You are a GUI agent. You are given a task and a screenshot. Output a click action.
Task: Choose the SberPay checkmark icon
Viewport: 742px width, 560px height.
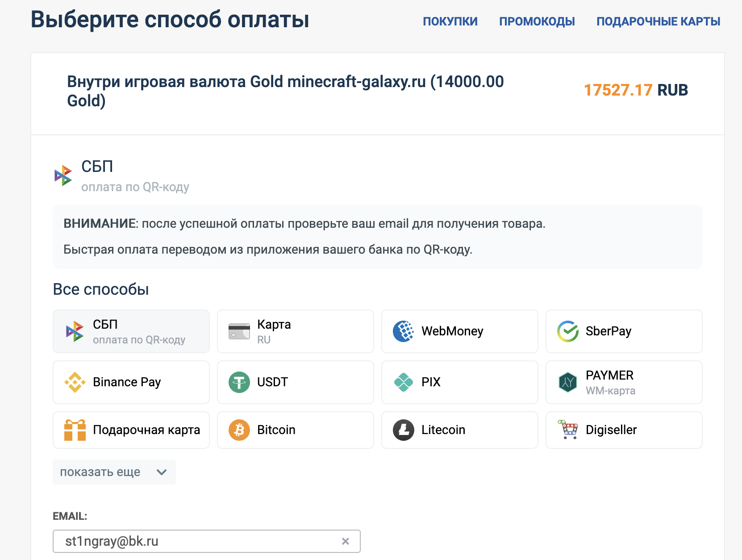pos(568,331)
